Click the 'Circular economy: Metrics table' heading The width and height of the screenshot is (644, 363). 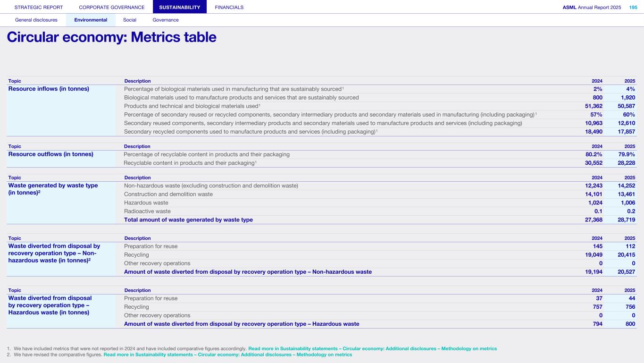point(112,37)
